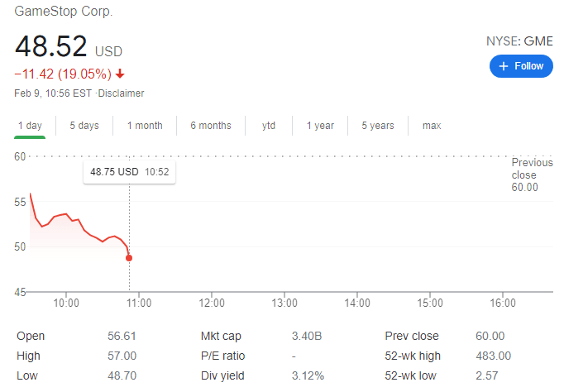Click the Div yield value 3.12%
This screenshot has width=564, height=392.
(x=308, y=375)
